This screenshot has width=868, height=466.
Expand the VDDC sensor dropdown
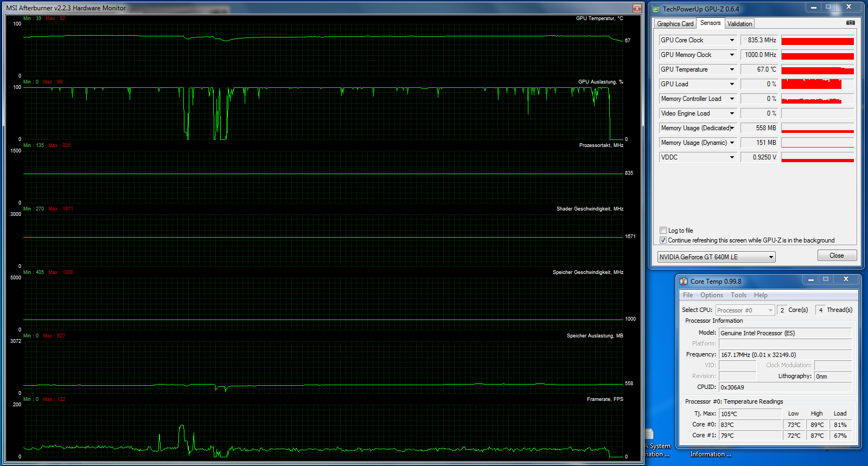732,157
